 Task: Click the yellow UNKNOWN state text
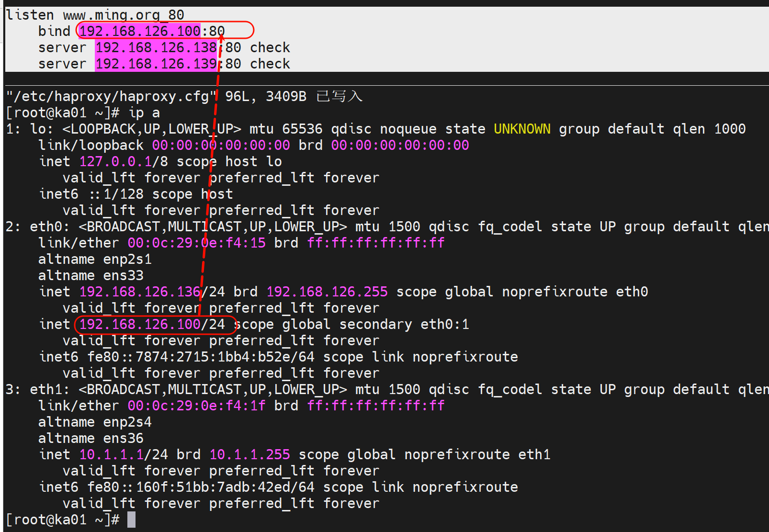pos(522,129)
